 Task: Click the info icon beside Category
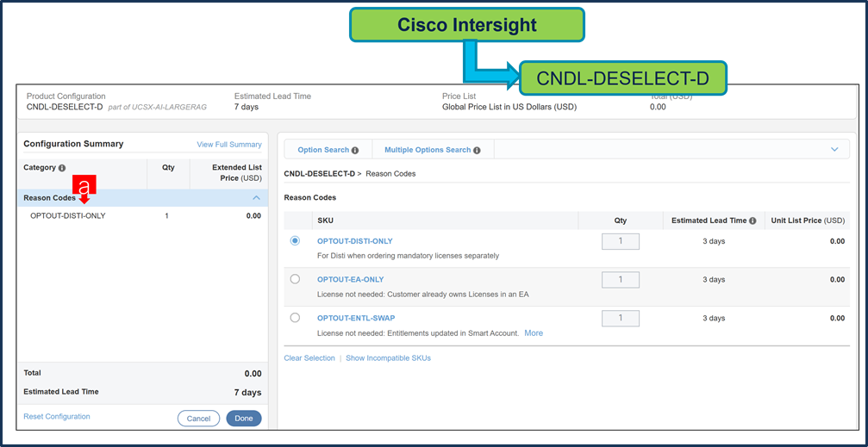(x=62, y=168)
